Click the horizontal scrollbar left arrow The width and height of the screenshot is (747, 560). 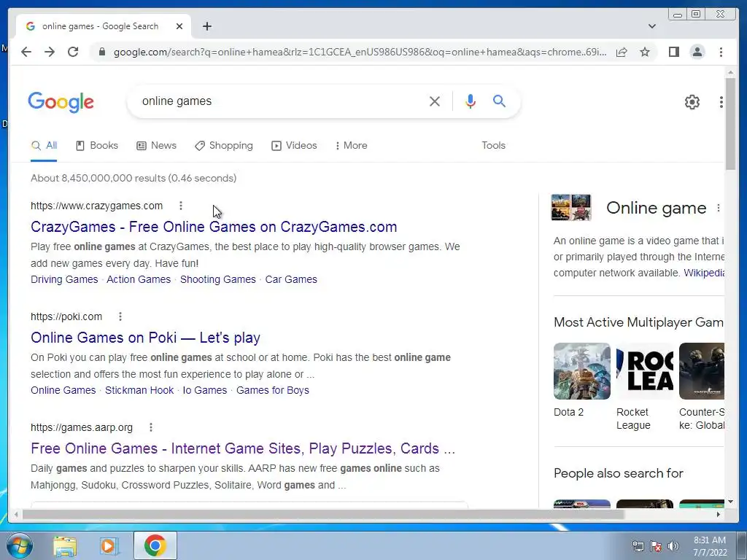(16, 514)
